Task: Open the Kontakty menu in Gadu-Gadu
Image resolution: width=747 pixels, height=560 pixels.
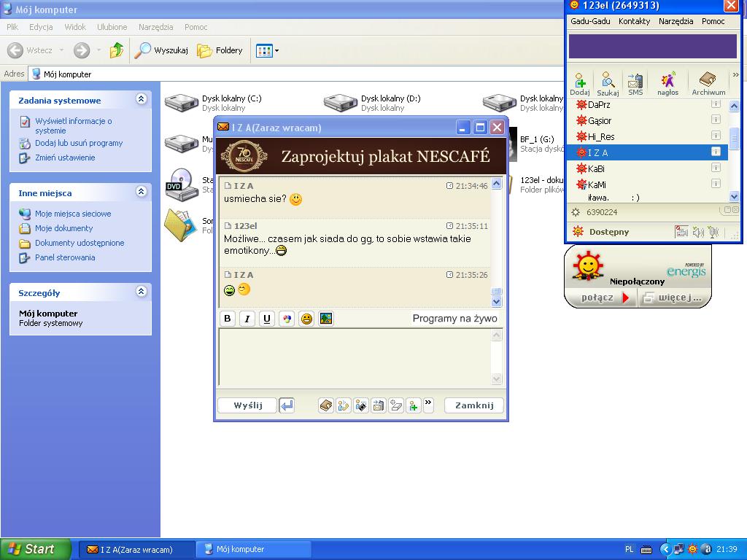Action: tap(634, 21)
